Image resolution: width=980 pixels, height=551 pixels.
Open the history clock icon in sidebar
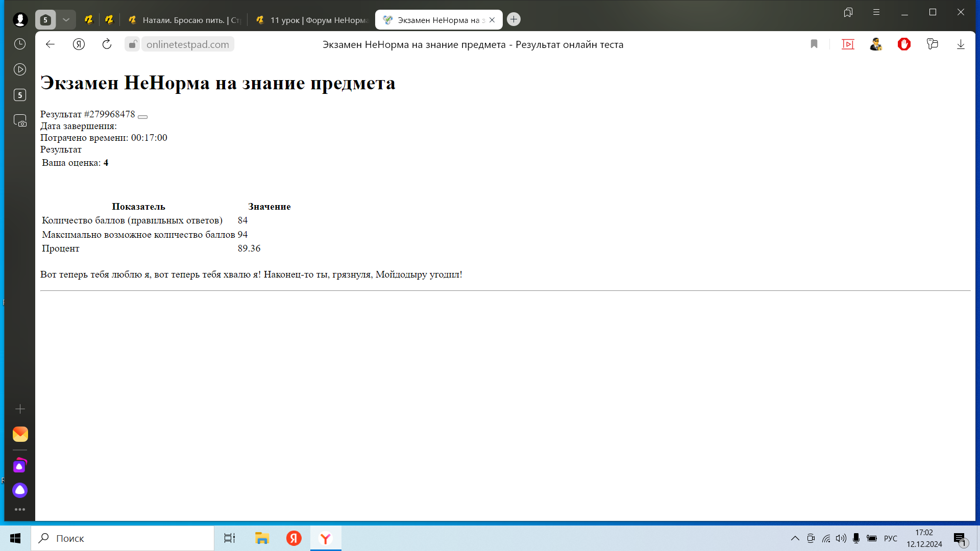(20, 44)
